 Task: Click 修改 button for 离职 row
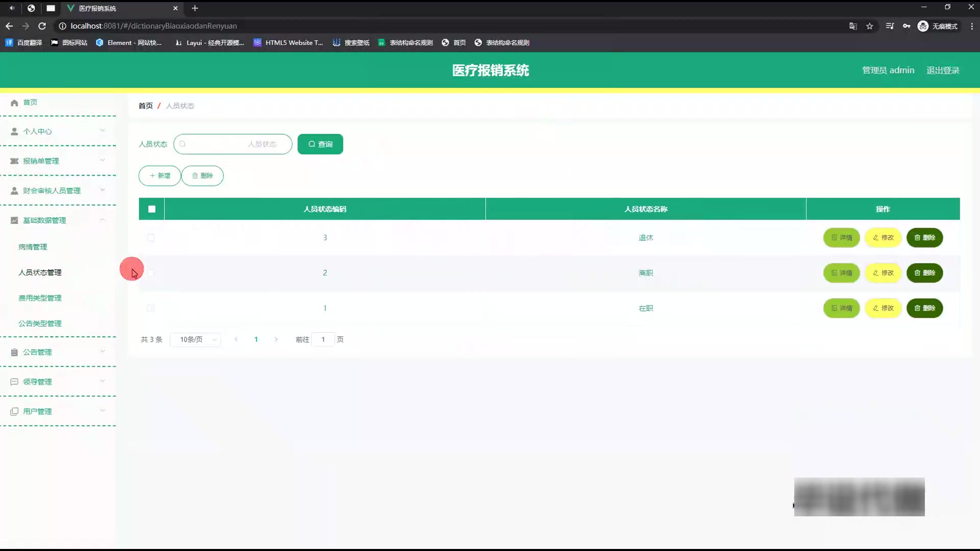pos(883,273)
